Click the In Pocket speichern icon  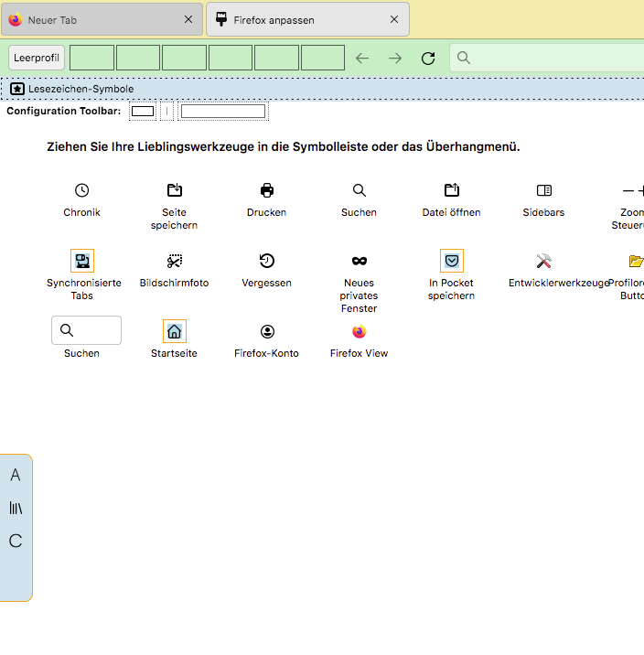pyautogui.click(x=452, y=261)
